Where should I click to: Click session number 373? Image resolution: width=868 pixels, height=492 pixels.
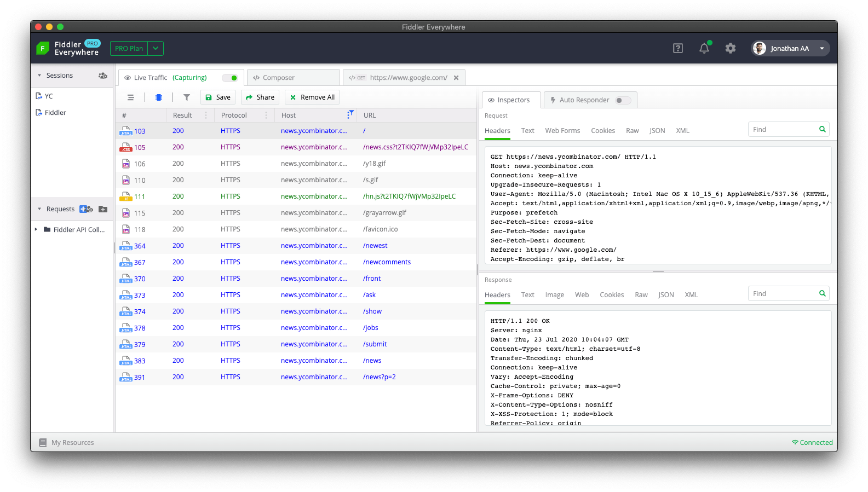(140, 295)
